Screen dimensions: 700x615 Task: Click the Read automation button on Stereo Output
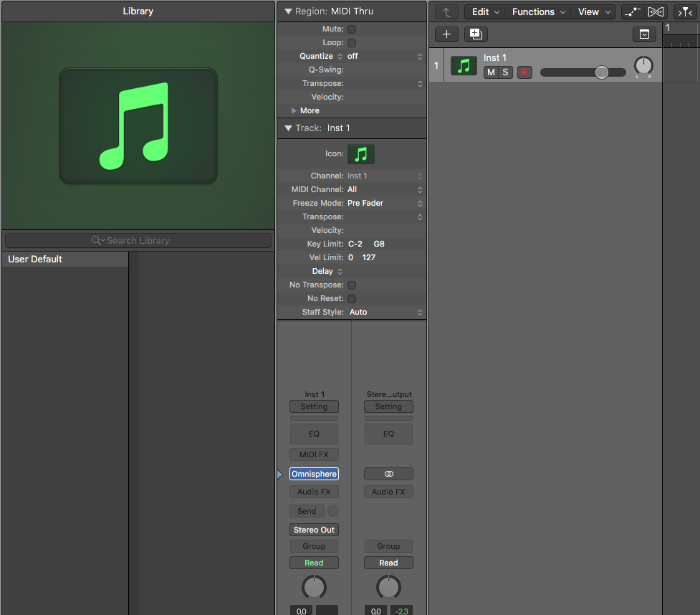tap(388, 563)
